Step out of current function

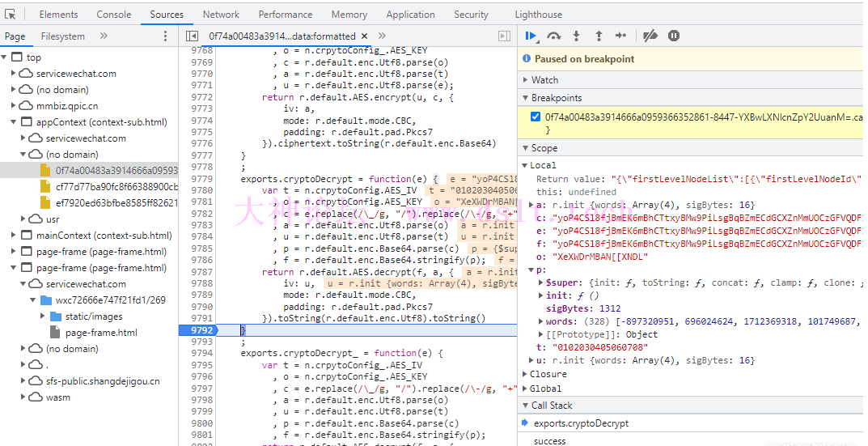[x=599, y=36]
